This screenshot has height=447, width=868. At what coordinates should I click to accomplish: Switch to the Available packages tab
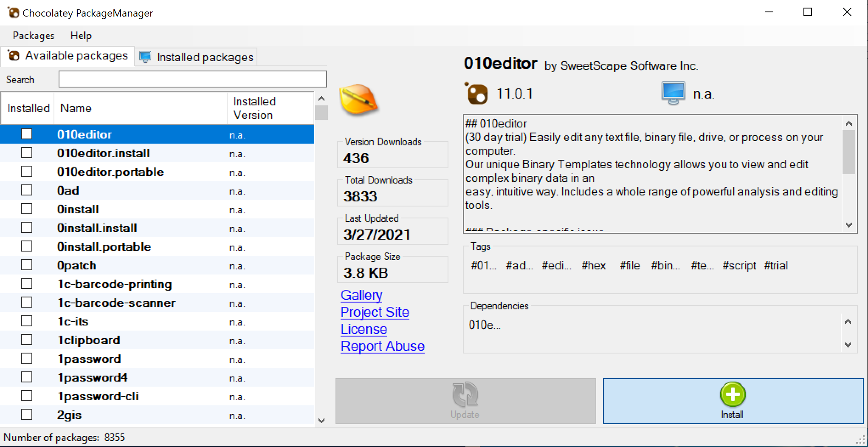click(68, 56)
